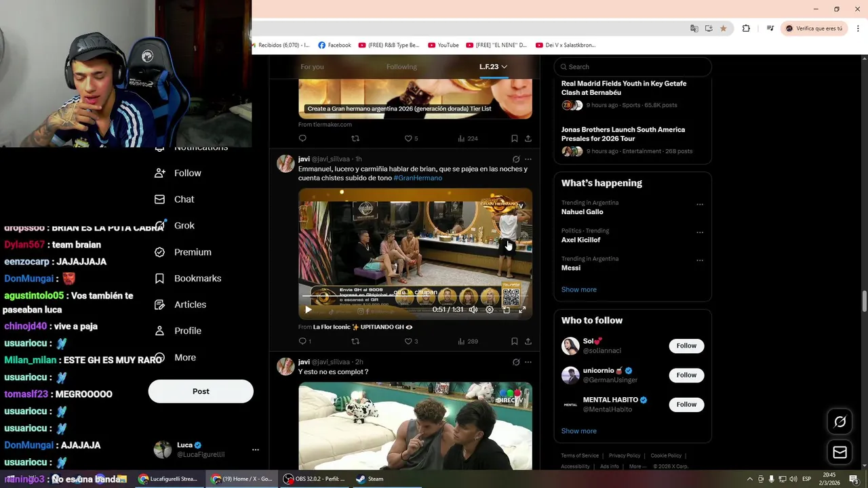Like javi's 1h tweet with 3 likes
Screen dimensions: 868x488
411,341
